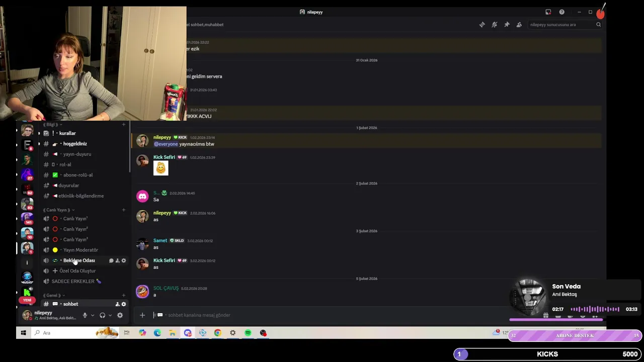
Task: Select the server with letter E icon
Action: (27, 145)
